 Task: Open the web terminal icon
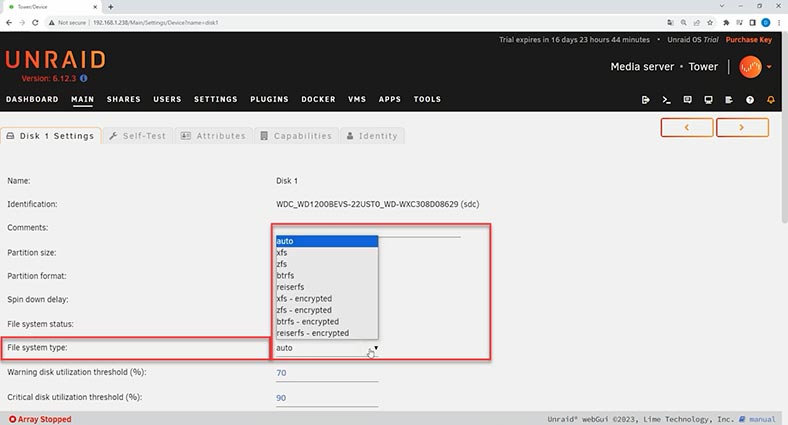click(x=666, y=100)
